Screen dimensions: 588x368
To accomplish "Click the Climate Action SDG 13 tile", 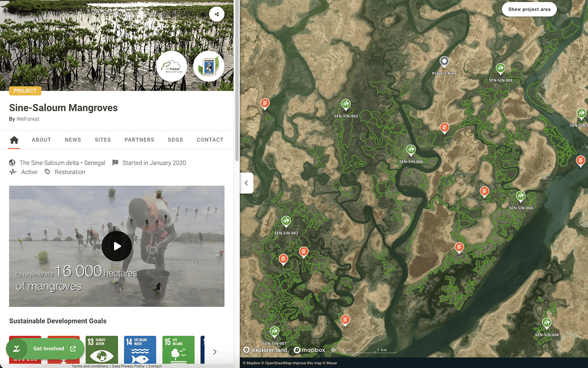I will coord(102,350).
